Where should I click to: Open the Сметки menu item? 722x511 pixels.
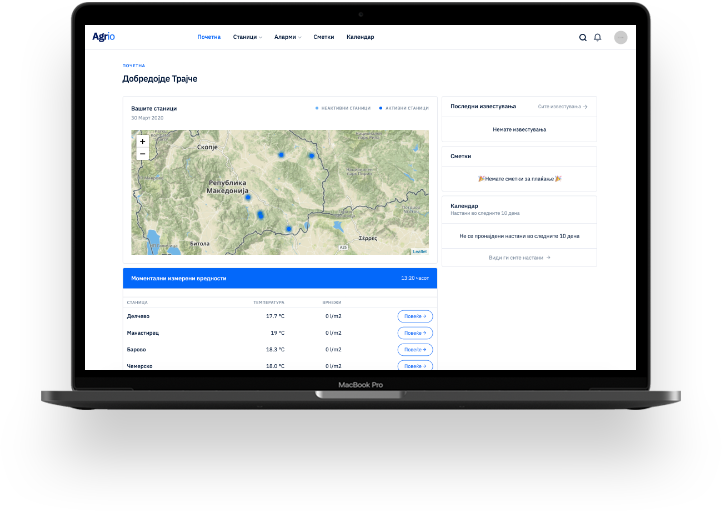(x=323, y=37)
